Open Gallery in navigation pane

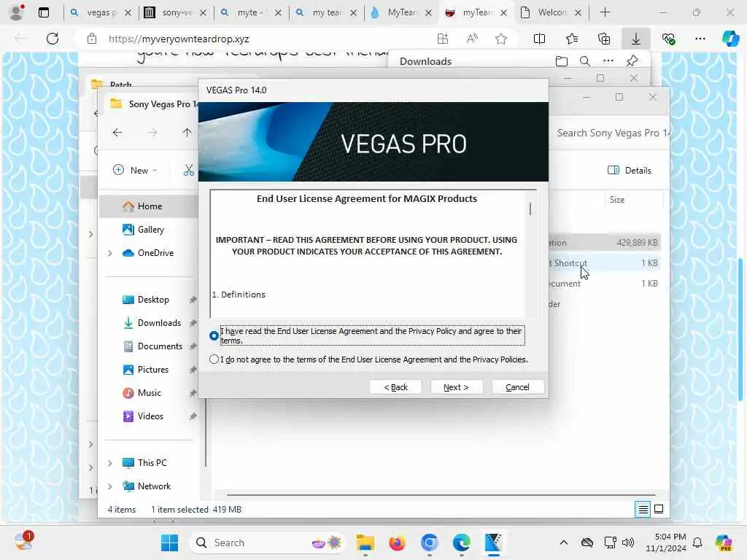tap(150, 230)
